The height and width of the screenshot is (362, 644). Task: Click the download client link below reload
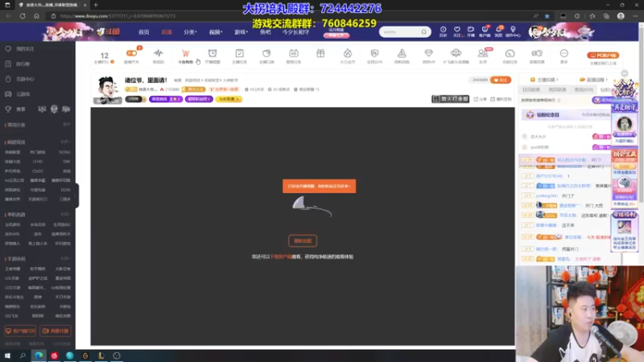point(280,257)
